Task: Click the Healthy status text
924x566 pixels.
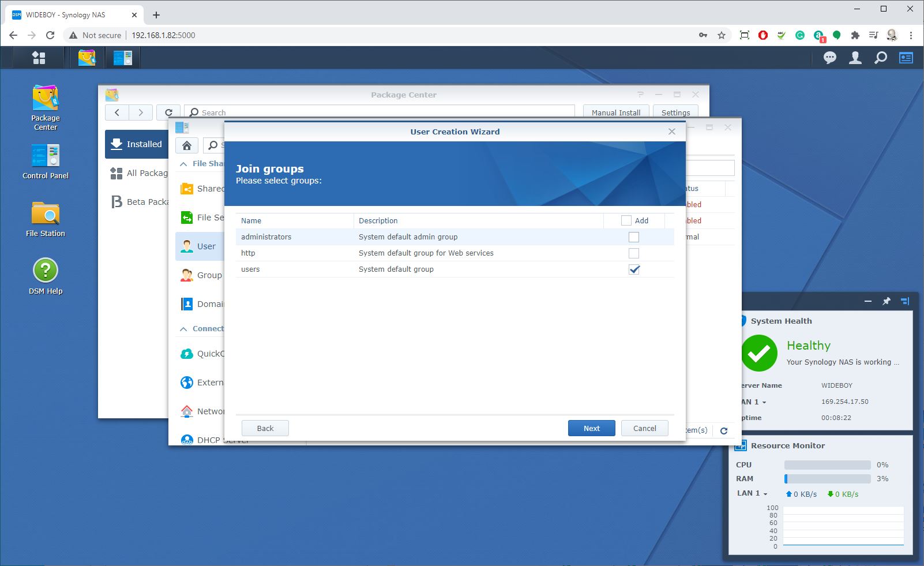Action: (x=809, y=346)
